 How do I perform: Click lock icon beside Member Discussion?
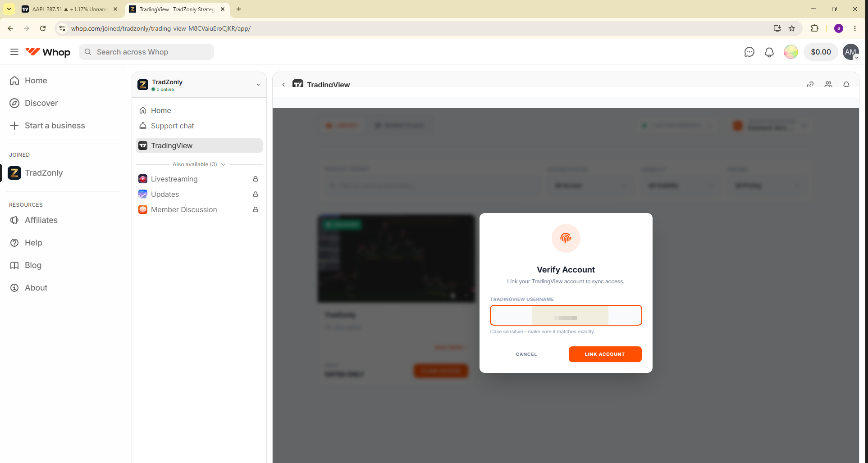pos(256,209)
